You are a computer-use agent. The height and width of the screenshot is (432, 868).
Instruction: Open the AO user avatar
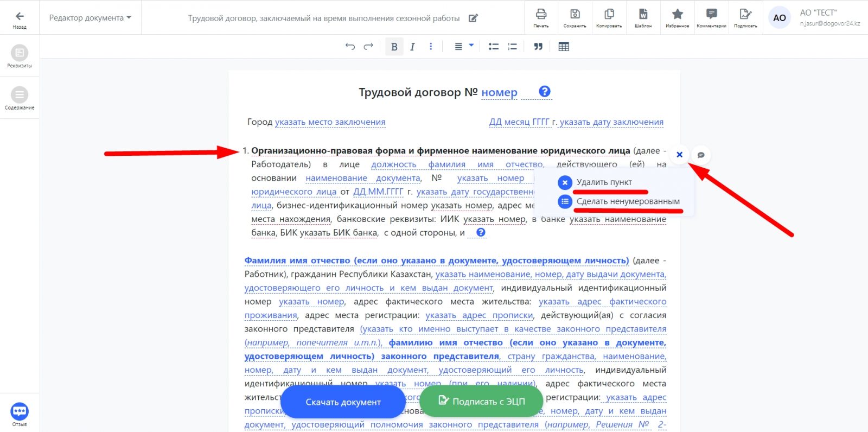780,18
